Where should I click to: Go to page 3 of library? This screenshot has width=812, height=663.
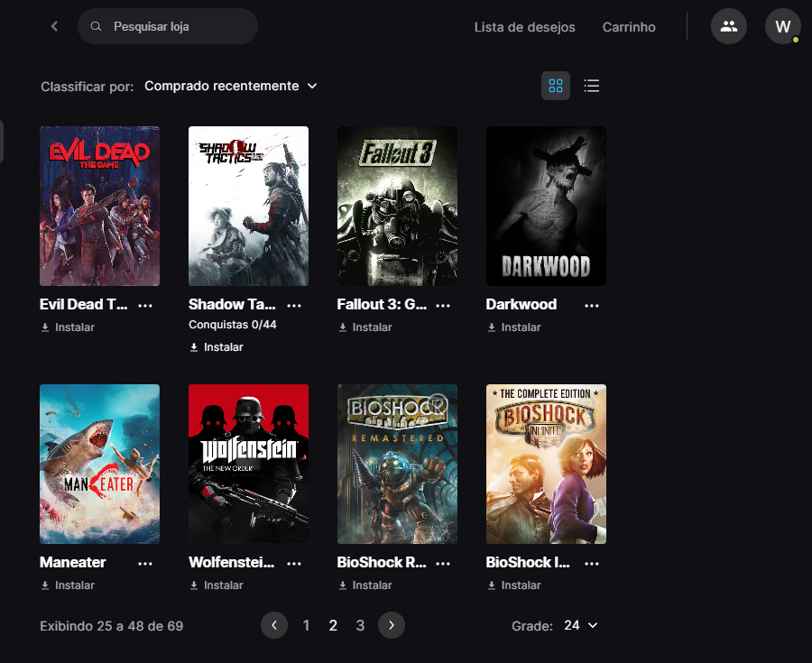coord(360,625)
